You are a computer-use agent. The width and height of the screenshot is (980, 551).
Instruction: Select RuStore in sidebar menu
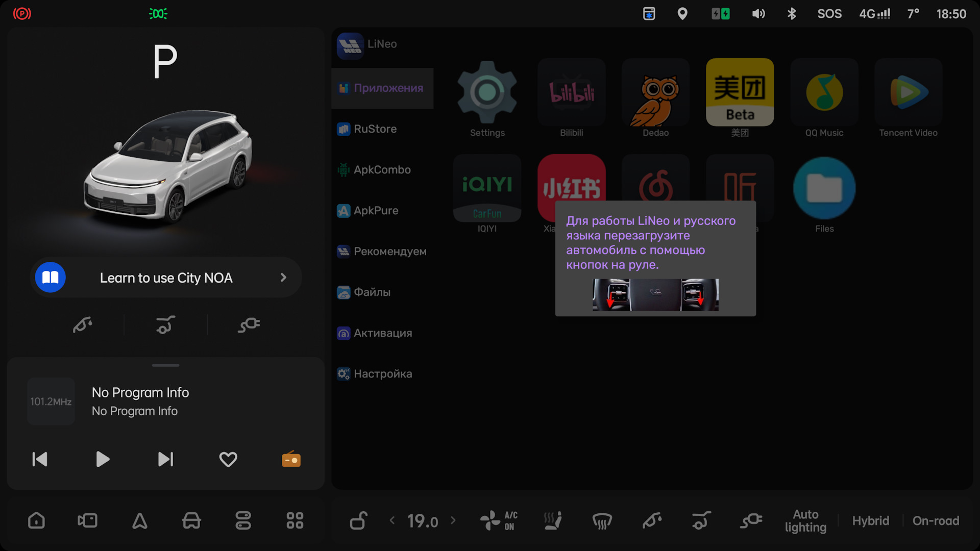coord(375,129)
